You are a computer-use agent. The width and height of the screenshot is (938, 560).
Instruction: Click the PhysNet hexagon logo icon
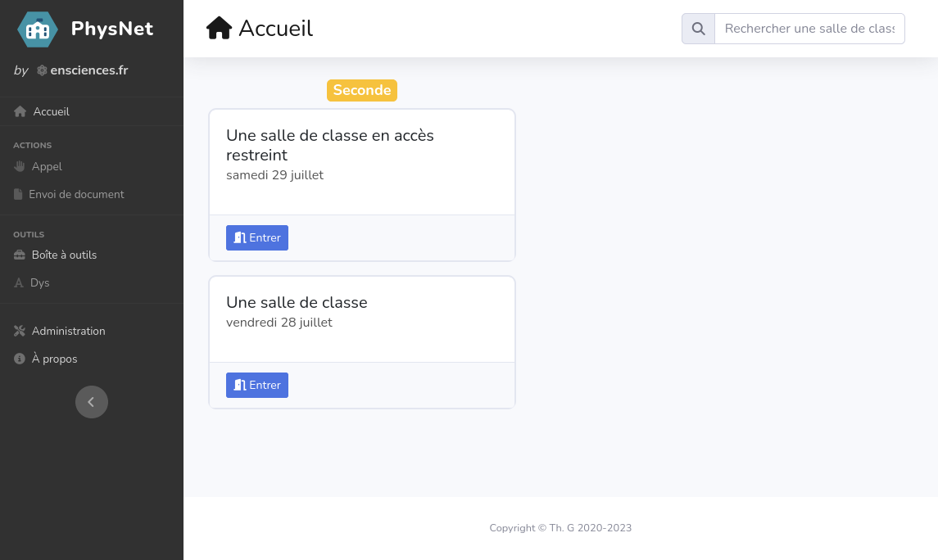point(38,29)
